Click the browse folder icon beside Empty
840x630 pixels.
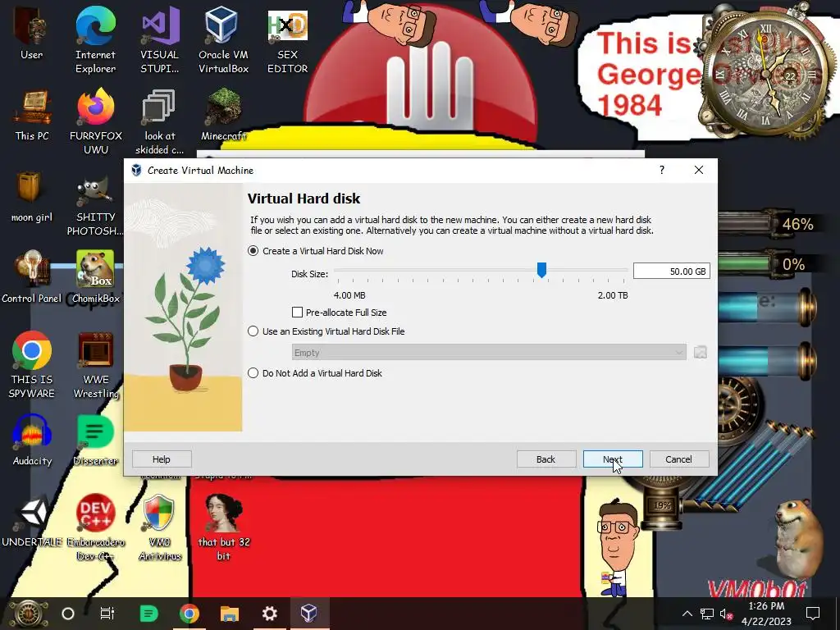(701, 352)
